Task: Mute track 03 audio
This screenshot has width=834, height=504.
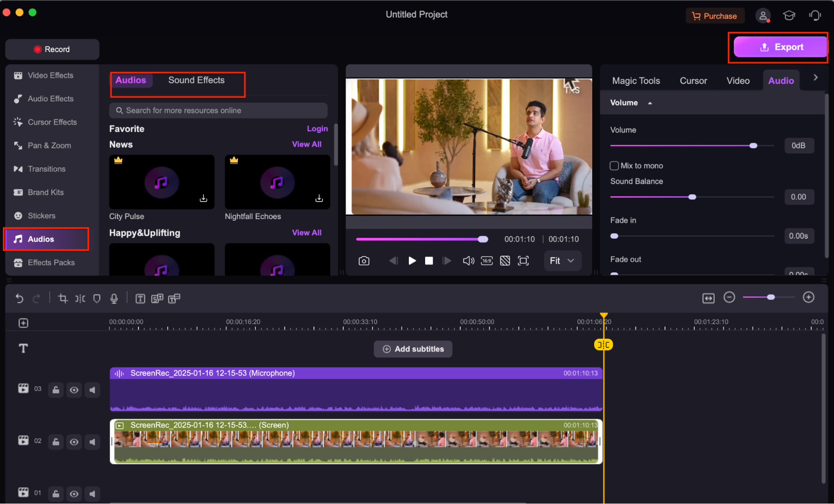Action: click(x=92, y=390)
